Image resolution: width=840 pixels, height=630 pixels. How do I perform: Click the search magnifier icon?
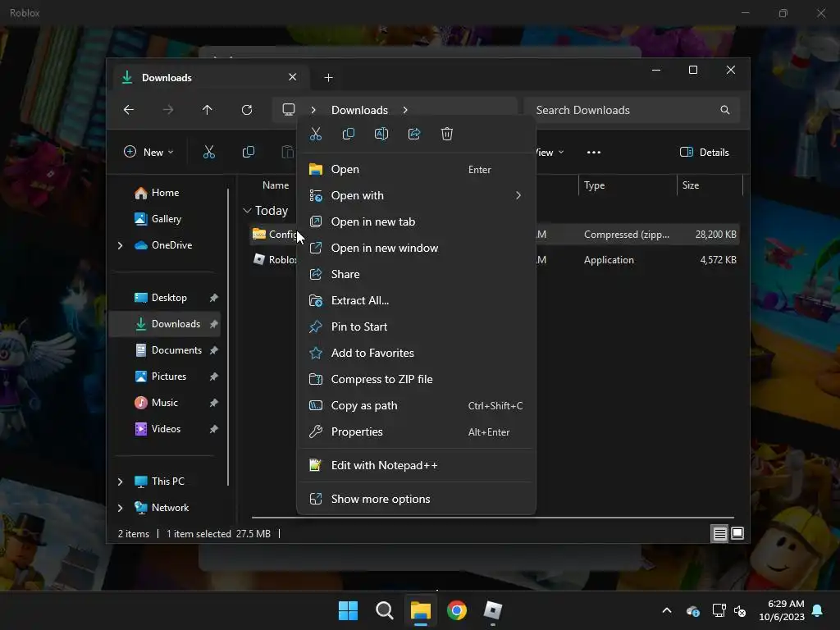click(x=725, y=110)
